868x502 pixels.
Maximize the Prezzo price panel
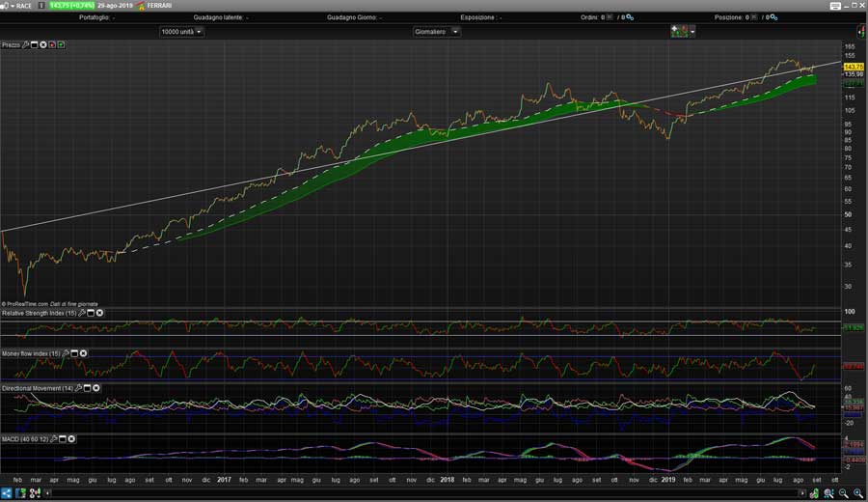(35, 44)
